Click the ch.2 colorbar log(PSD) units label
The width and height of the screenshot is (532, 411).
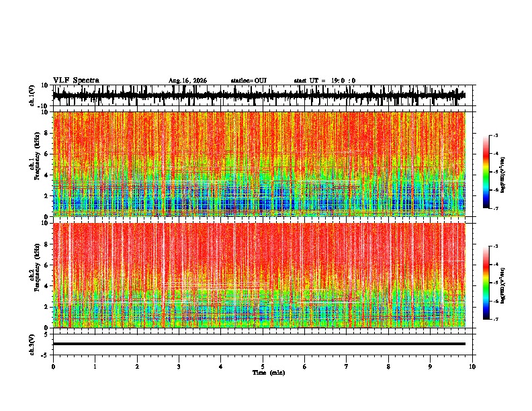pyautogui.click(x=503, y=286)
